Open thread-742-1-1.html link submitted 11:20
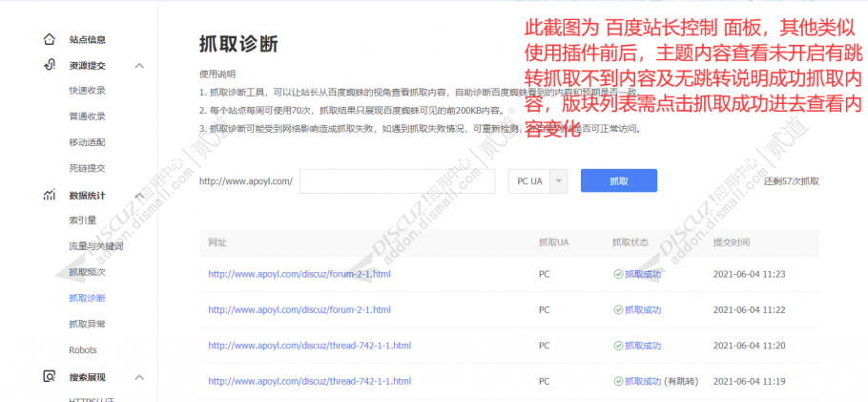Image resolution: width=868 pixels, height=402 pixels. tap(309, 346)
